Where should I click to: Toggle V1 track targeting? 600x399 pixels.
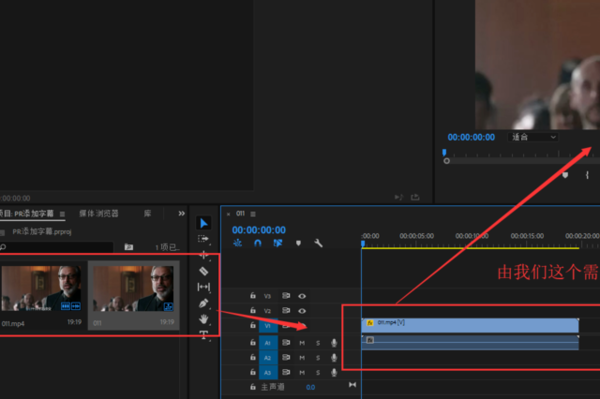(x=268, y=326)
